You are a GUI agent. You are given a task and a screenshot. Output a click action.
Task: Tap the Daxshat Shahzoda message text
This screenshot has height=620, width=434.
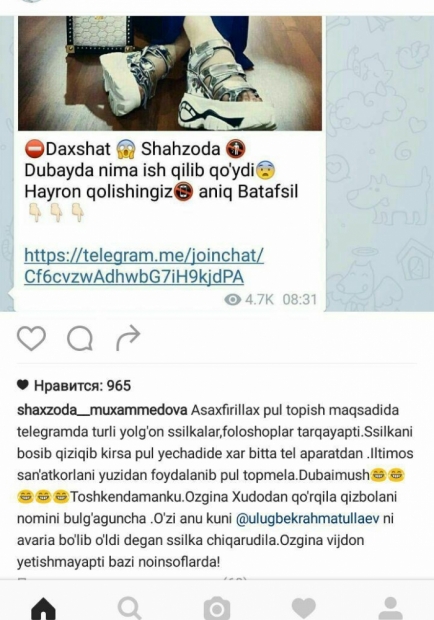[x=161, y=170]
